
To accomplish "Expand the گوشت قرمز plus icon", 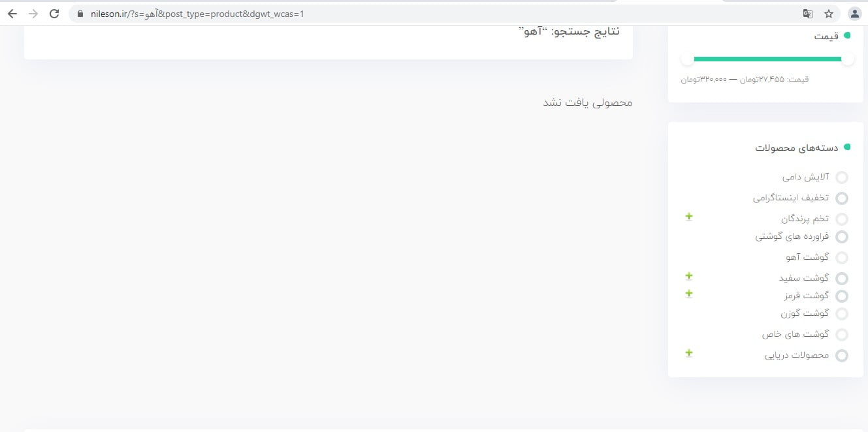I will click(x=689, y=294).
